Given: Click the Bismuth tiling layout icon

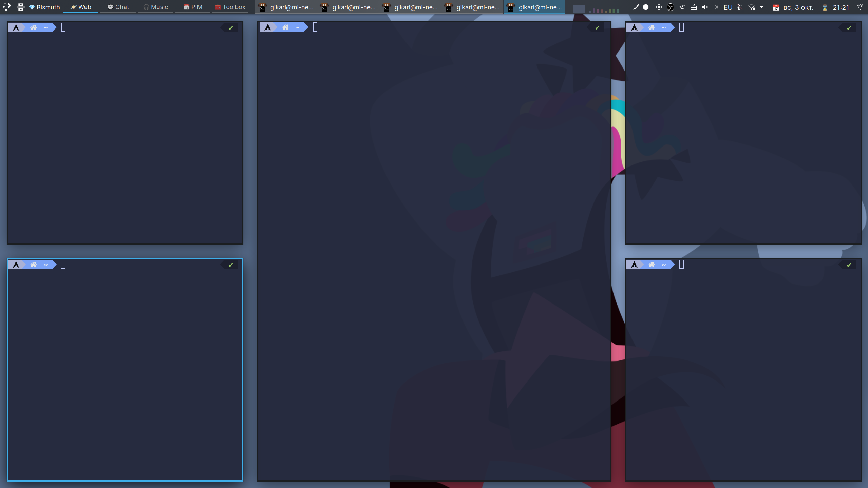Looking at the screenshot, I should click(21, 7).
